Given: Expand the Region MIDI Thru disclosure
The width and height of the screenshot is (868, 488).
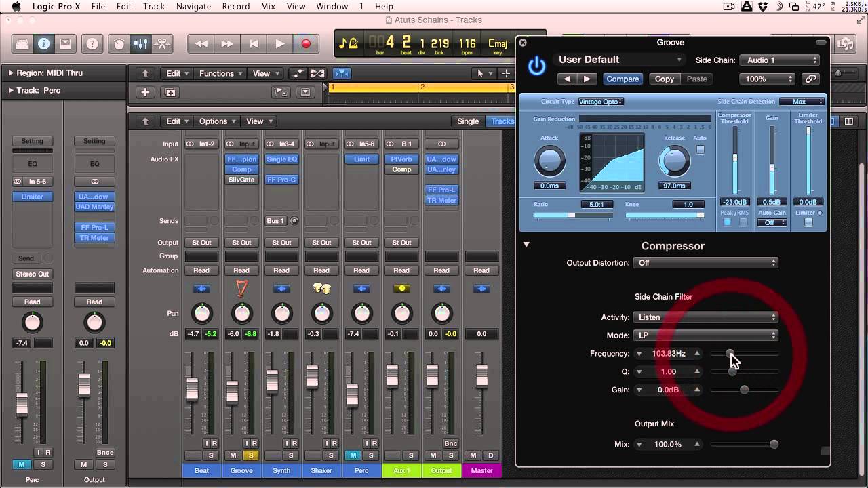Looking at the screenshot, I should tap(11, 73).
